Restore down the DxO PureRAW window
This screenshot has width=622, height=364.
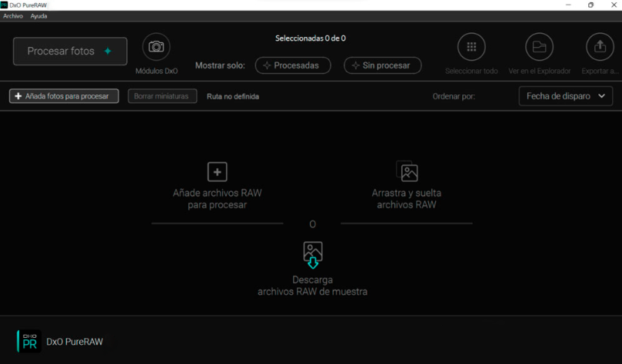tap(590, 5)
